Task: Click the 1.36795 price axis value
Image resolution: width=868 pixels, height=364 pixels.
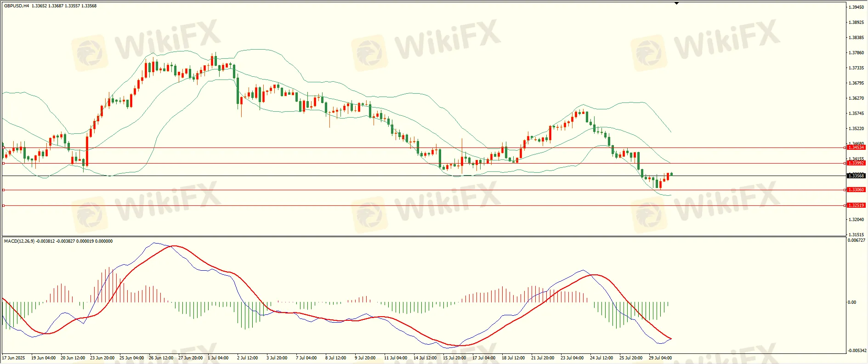Action: point(856,83)
